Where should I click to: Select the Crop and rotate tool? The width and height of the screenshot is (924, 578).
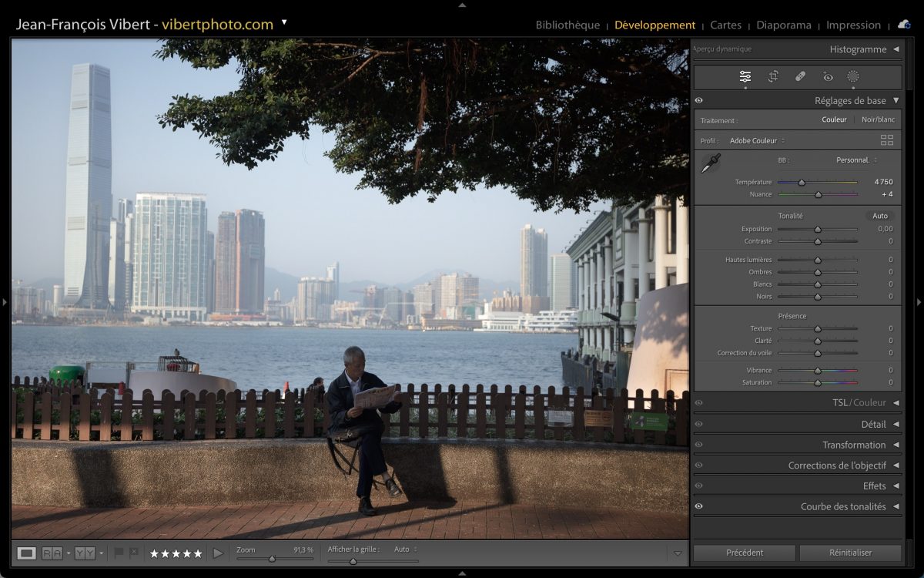tap(773, 76)
